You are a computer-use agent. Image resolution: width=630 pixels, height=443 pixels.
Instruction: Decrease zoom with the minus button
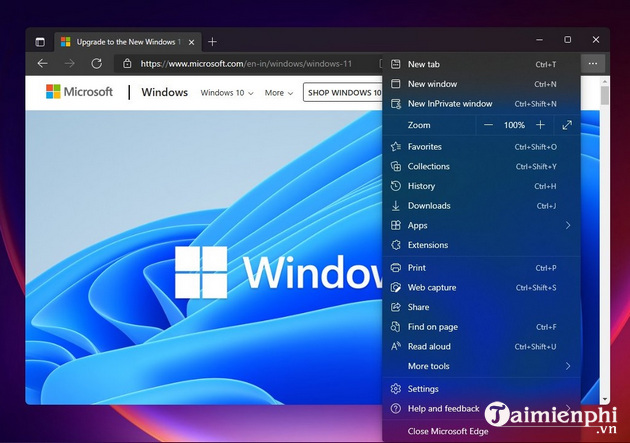(488, 125)
